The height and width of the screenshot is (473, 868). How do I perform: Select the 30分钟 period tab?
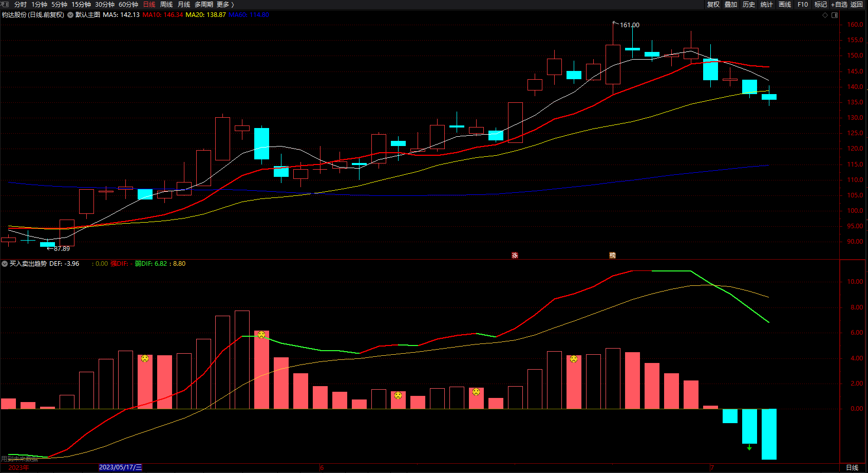[105, 4]
